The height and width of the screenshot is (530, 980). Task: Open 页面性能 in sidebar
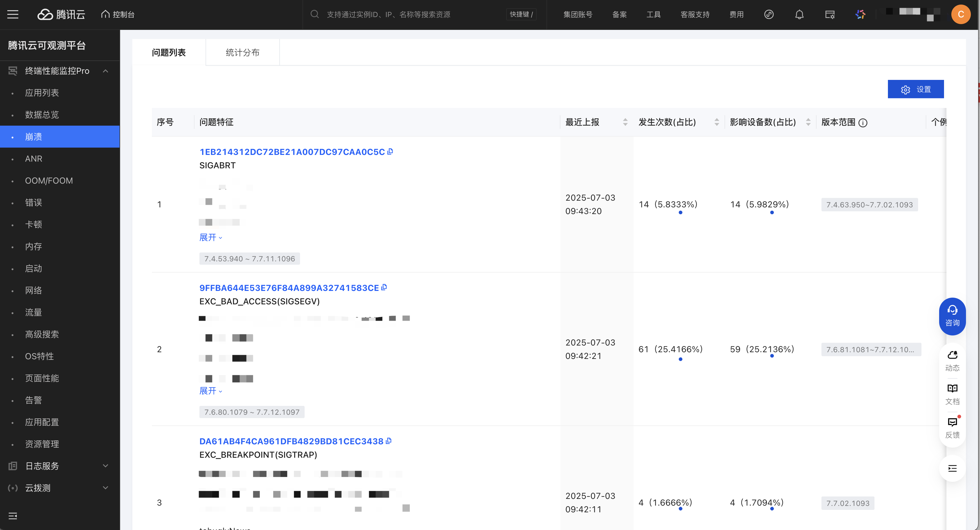[42, 378]
